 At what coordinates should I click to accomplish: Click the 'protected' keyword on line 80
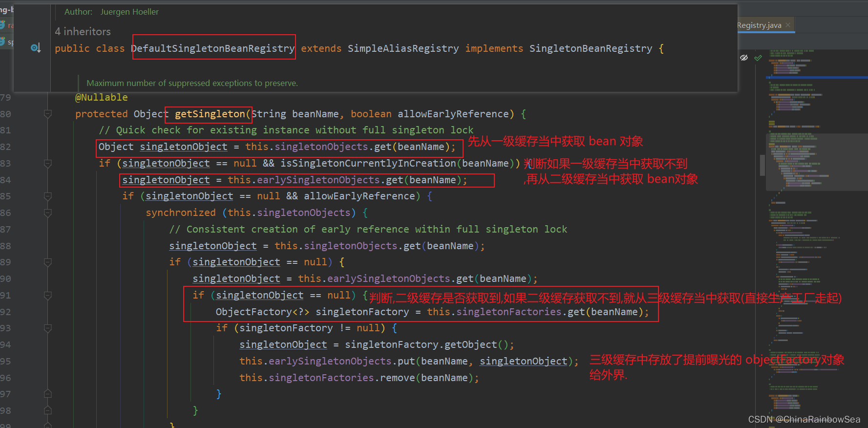click(x=101, y=114)
